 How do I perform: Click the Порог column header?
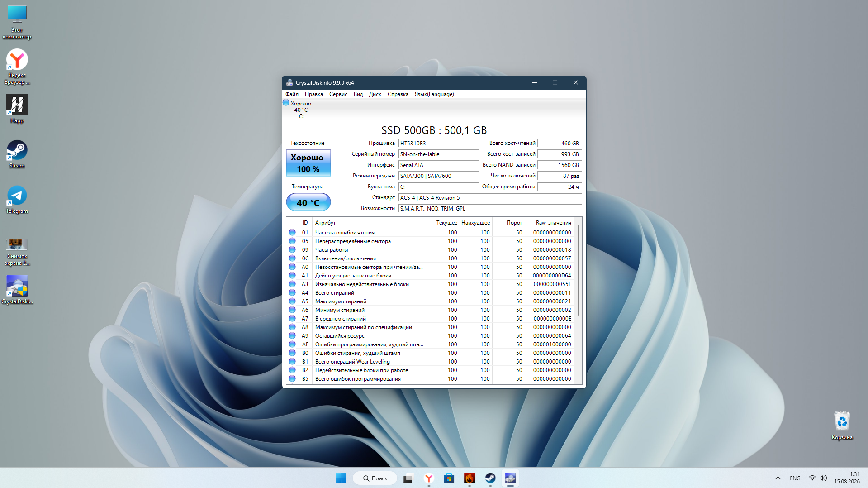click(x=508, y=223)
